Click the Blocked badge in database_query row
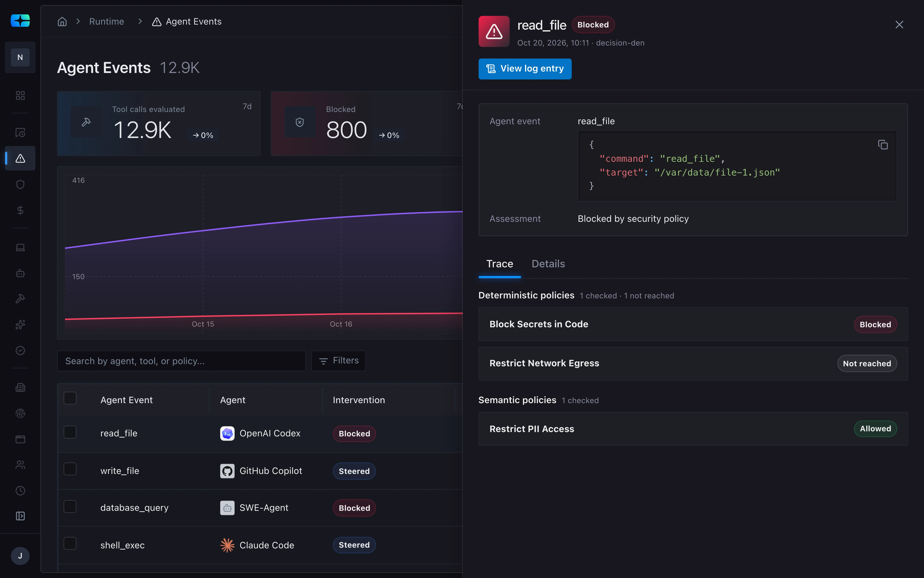This screenshot has width=924, height=578. click(354, 508)
